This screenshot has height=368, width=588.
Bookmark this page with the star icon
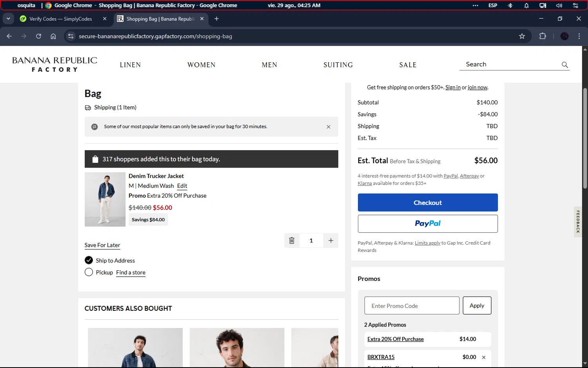coord(522,36)
